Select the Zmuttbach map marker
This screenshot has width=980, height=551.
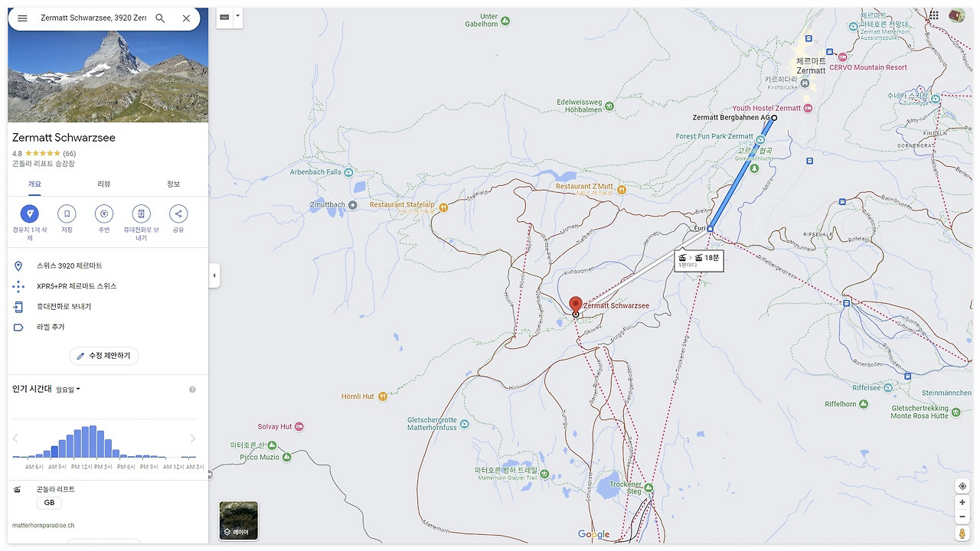pyautogui.click(x=352, y=205)
